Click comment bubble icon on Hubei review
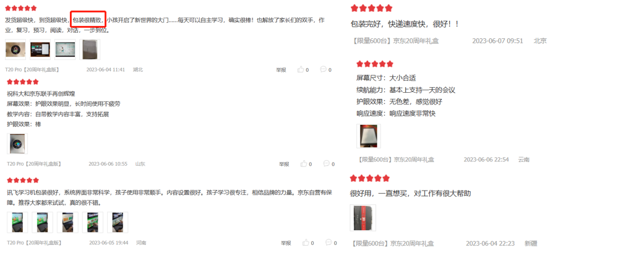The width and height of the screenshot is (644, 253). 323,69
